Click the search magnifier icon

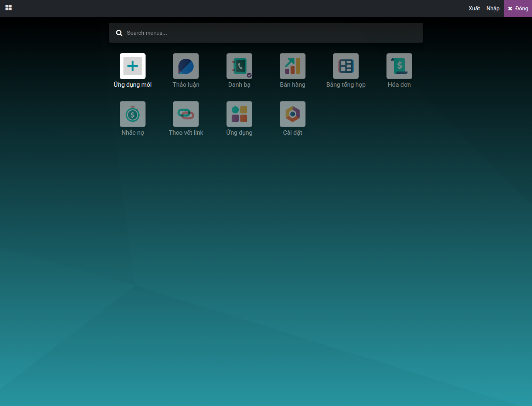click(119, 33)
